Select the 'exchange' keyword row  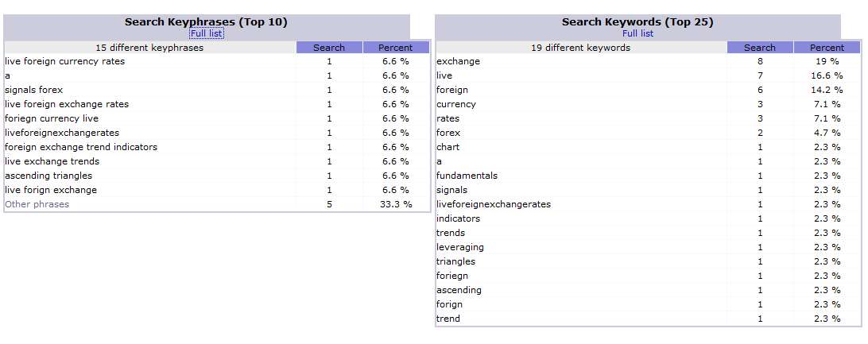click(649, 61)
